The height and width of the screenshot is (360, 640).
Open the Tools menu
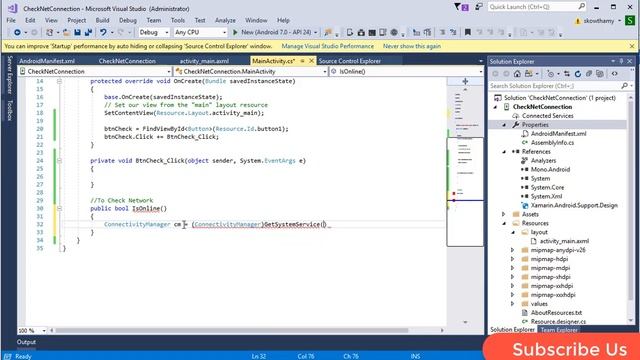[178, 20]
